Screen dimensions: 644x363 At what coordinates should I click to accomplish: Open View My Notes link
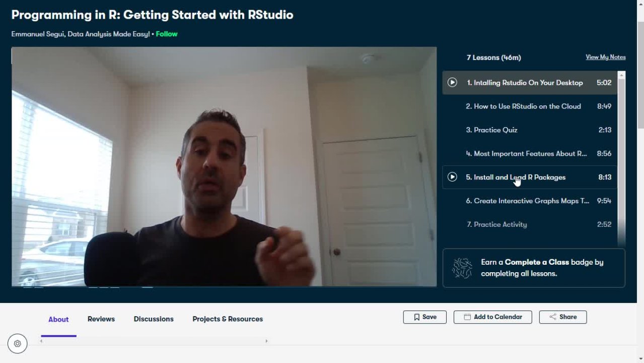(606, 57)
